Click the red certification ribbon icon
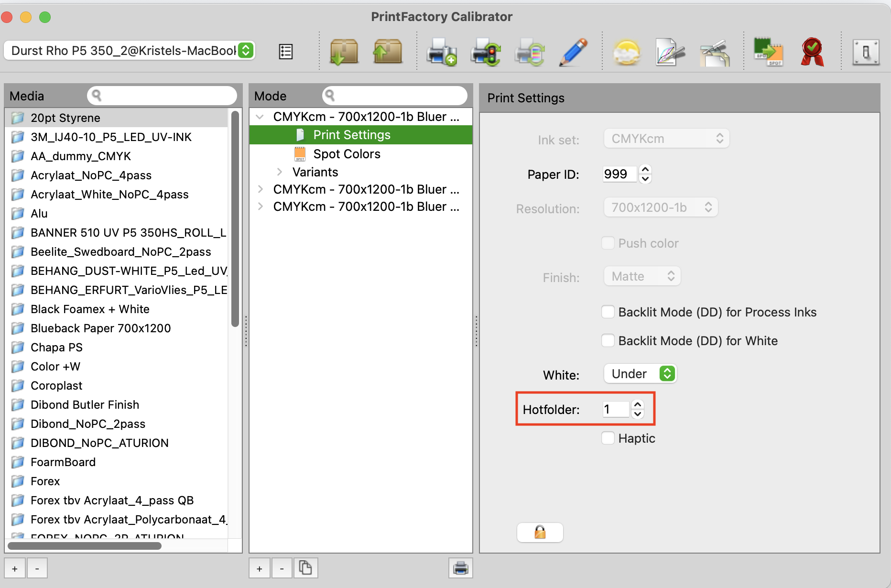Image resolution: width=891 pixels, height=588 pixels. (x=812, y=52)
